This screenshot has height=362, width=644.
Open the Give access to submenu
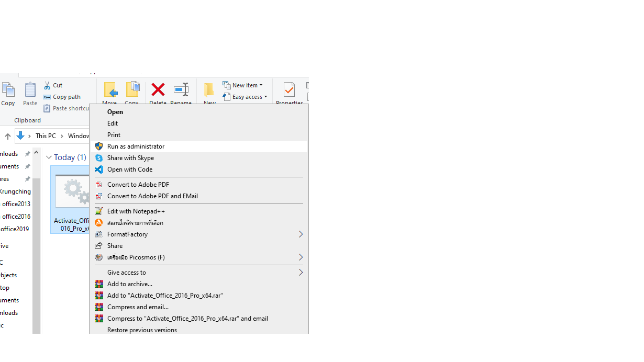(x=199, y=273)
